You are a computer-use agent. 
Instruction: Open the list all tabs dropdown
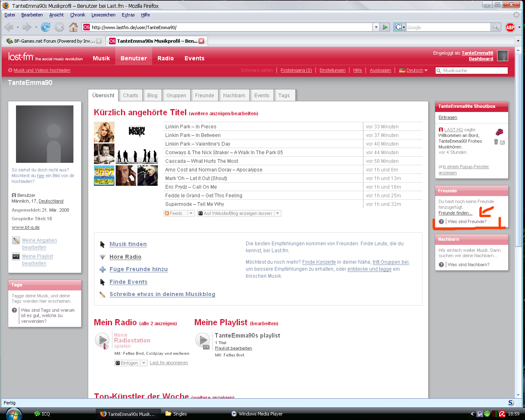518,41
